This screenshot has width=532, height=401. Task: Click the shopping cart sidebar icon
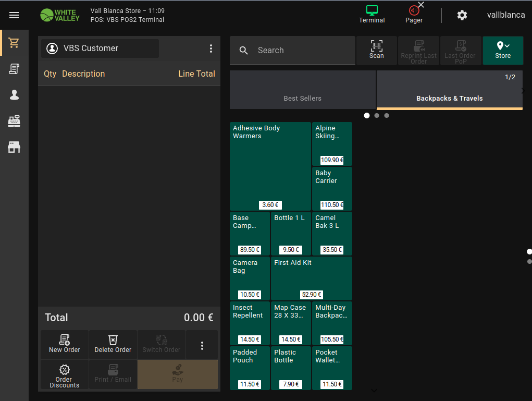pos(14,43)
